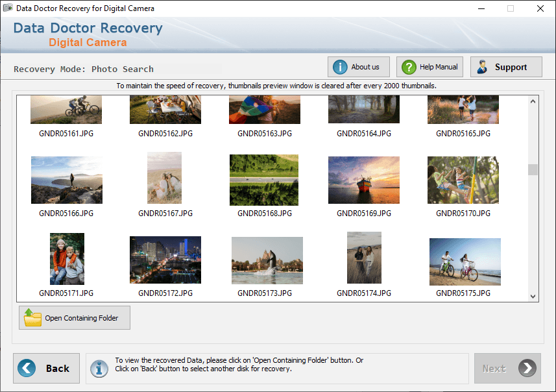Viewport: 556px width, 392px height.
Task: Select children running thumbnail GNDR05165
Action: (463, 110)
